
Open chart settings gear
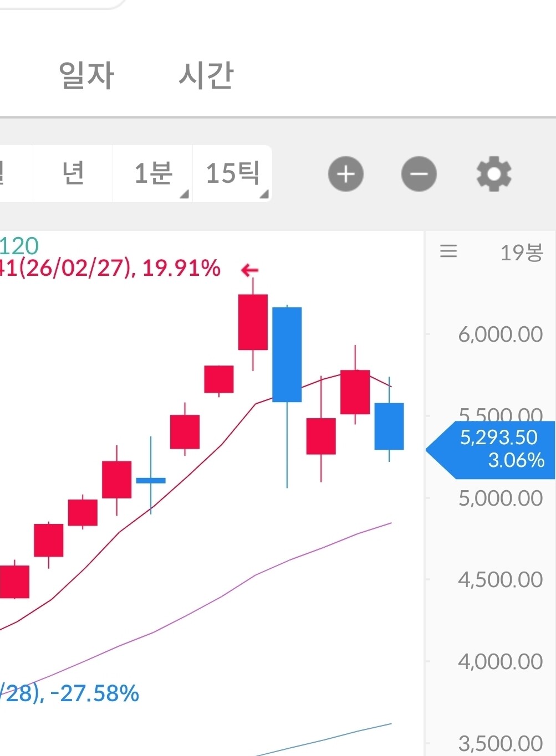click(x=494, y=174)
